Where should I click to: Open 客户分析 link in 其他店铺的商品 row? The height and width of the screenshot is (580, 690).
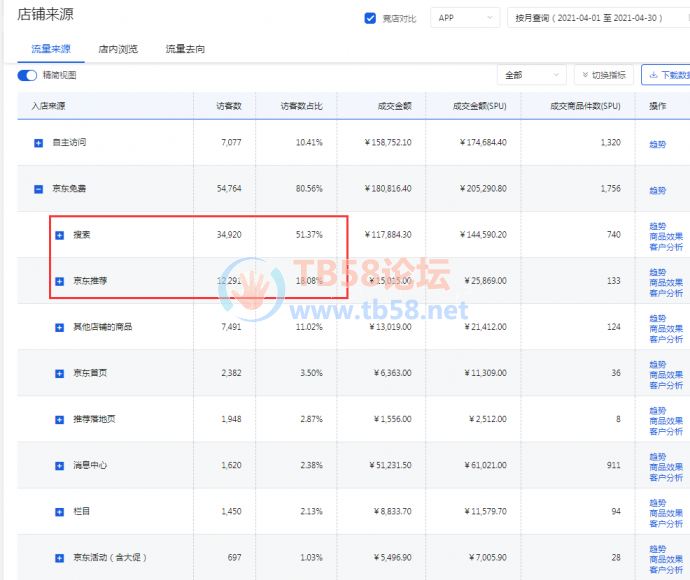(666, 339)
